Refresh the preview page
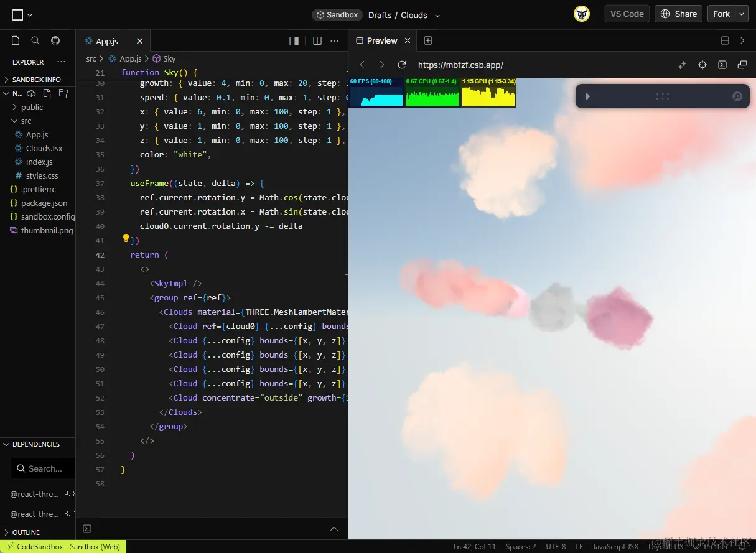Image resolution: width=756 pixels, height=553 pixels. point(402,65)
